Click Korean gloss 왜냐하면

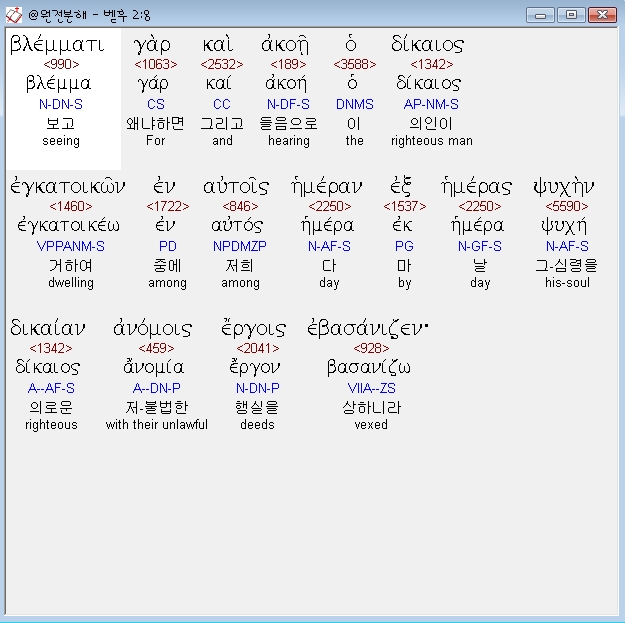pos(155,124)
